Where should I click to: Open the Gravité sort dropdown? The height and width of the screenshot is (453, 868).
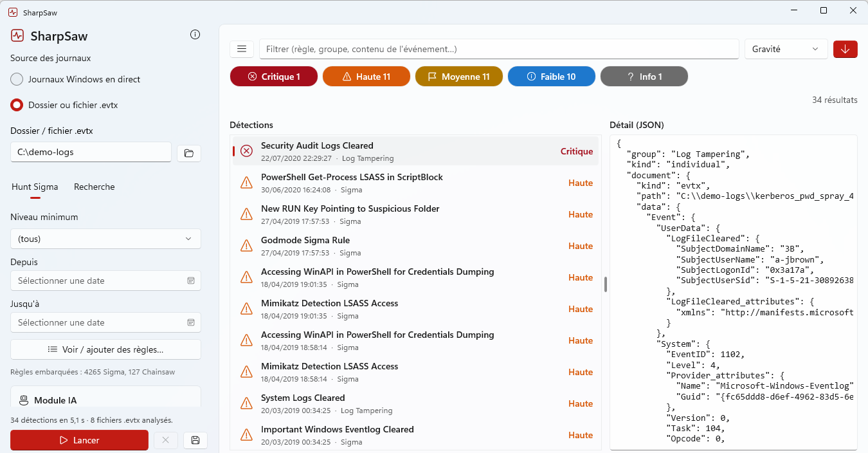pyautogui.click(x=786, y=49)
